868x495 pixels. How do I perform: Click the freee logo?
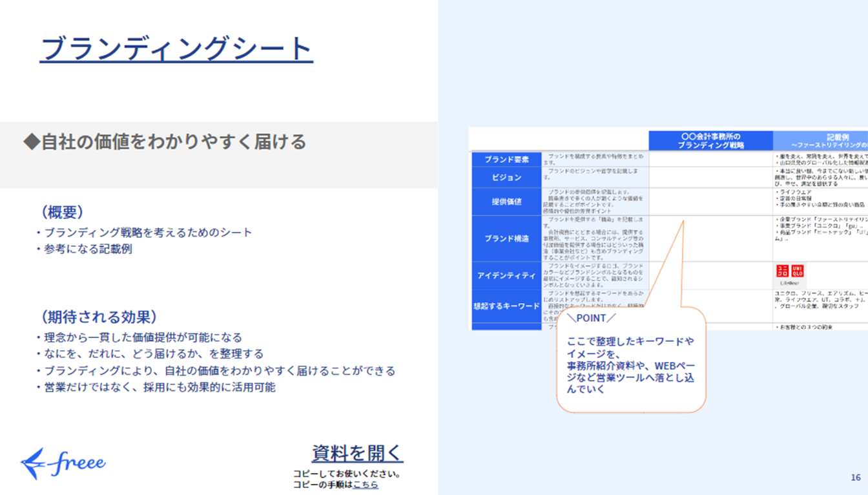pyautogui.click(x=63, y=462)
